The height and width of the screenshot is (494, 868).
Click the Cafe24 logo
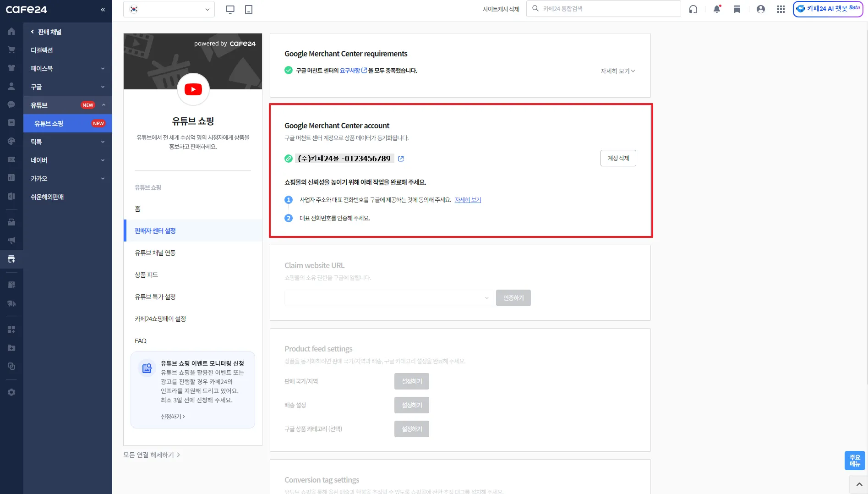(26, 10)
